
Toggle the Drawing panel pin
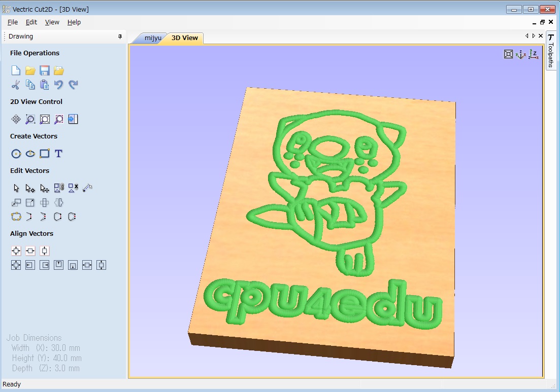[120, 37]
